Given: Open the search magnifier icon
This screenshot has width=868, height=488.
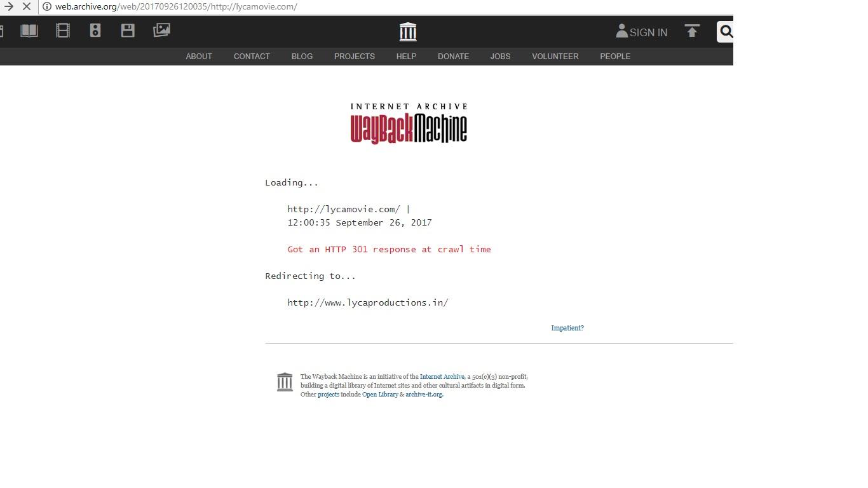Looking at the screenshot, I should (x=726, y=32).
